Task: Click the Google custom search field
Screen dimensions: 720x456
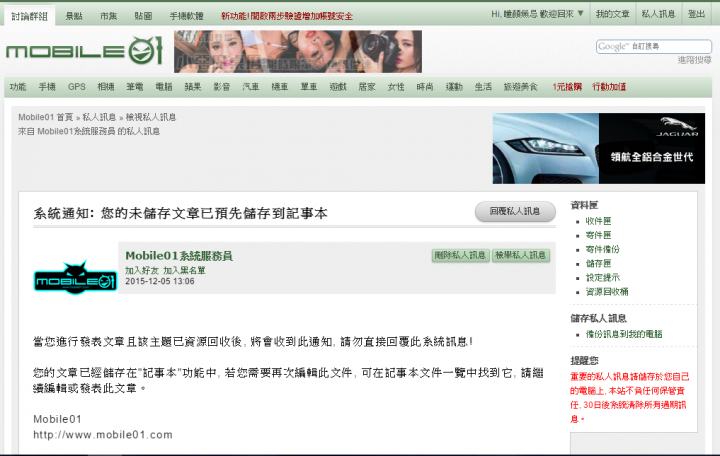Action: pos(653,46)
